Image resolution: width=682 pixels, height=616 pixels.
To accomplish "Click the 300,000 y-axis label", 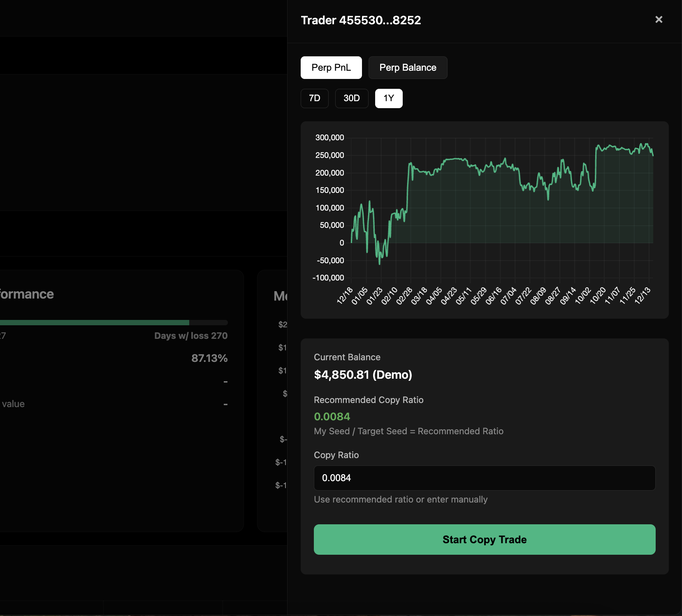I will pos(329,138).
